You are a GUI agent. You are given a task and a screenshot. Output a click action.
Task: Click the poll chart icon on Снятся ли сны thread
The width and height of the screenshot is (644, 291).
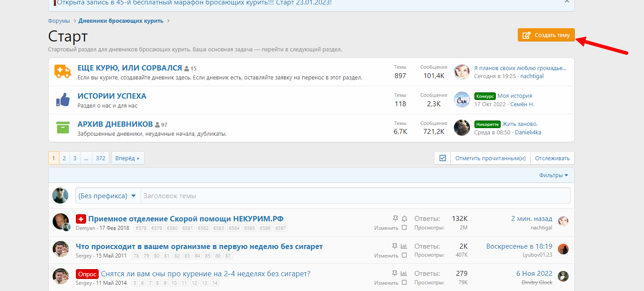tap(404, 274)
